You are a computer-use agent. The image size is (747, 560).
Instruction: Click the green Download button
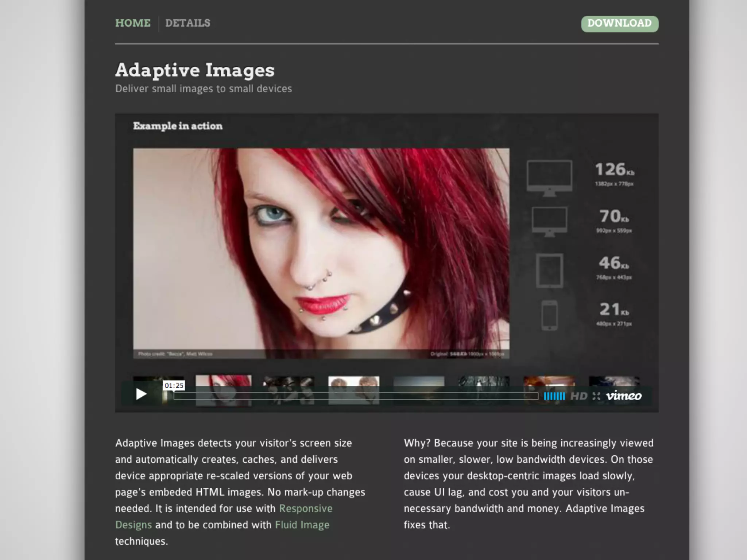pos(619,24)
